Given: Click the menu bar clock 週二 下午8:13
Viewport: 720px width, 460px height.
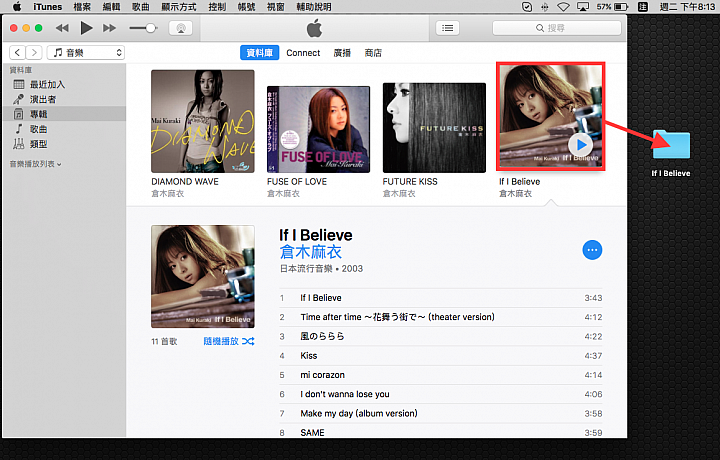Looking at the screenshot, I should tap(687, 7).
